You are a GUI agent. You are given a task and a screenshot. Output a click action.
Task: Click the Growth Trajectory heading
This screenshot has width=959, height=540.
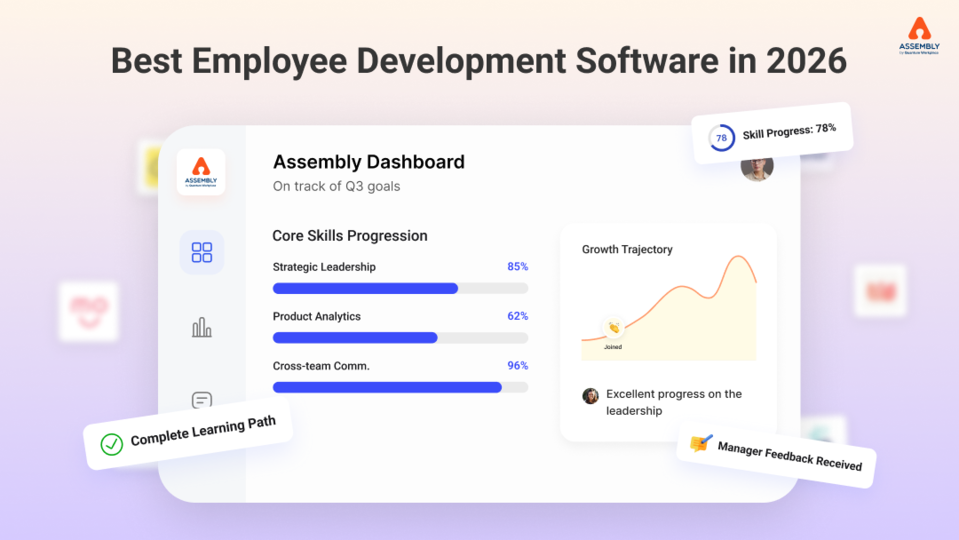click(x=627, y=250)
